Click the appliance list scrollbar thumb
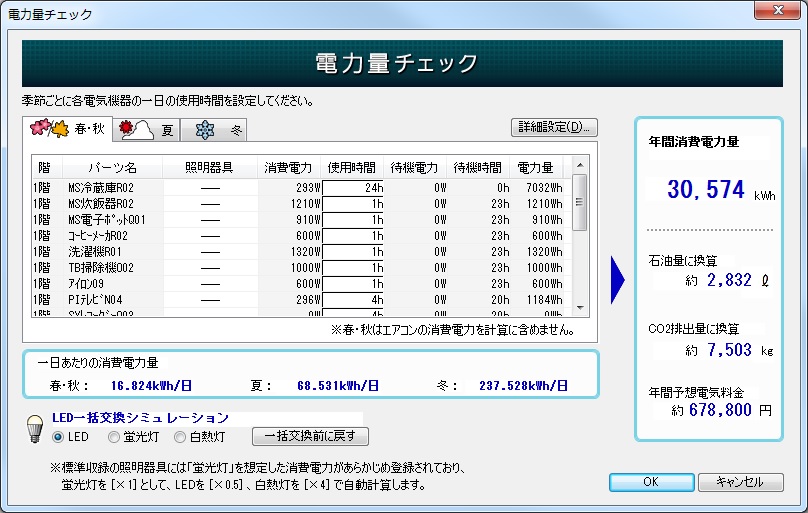The image size is (808, 513). (580, 202)
